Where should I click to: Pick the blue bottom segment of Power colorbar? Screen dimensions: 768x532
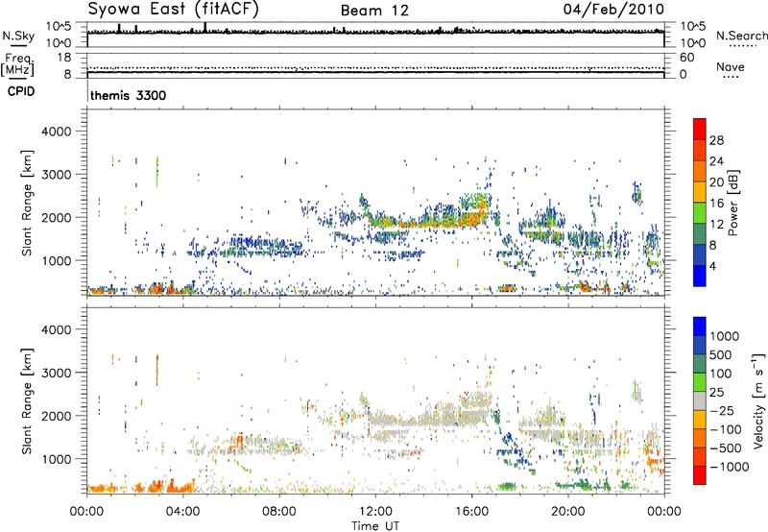tap(702, 275)
